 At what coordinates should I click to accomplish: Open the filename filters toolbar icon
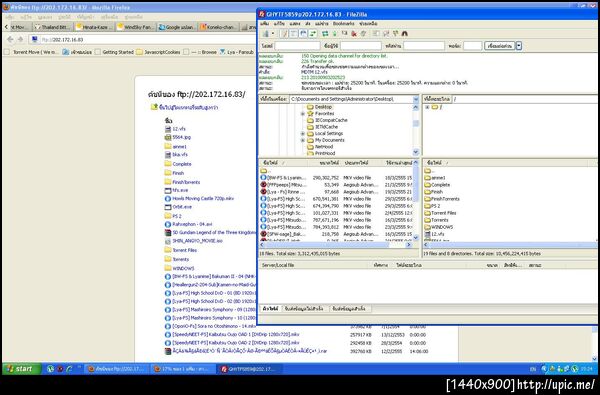[376, 34]
